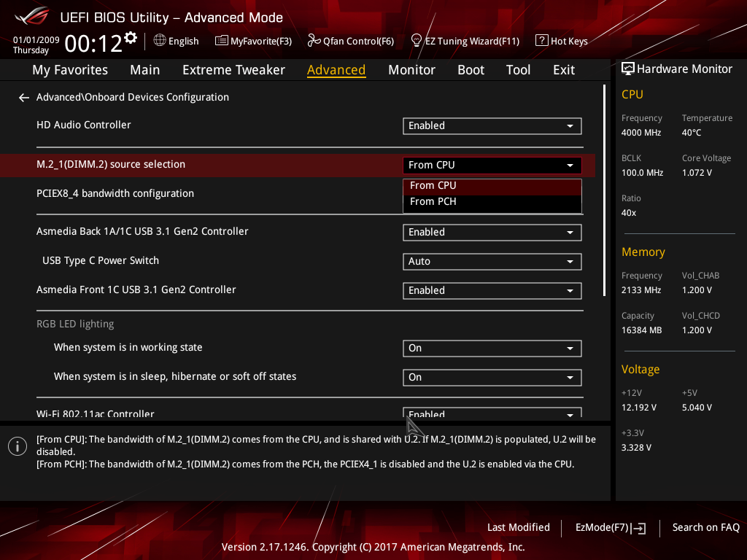Image resolution: width=747 pixels, height=560 pixels.
Task: Click the back arrow to Advanced menu
Action: pyautogui.click(x=24, y=98)
